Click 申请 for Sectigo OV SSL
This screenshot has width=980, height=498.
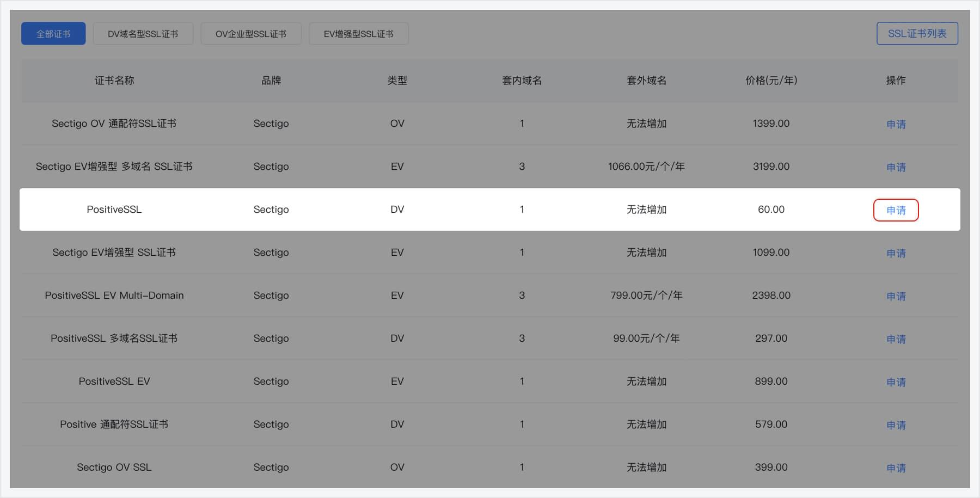(x=896, y=468)
